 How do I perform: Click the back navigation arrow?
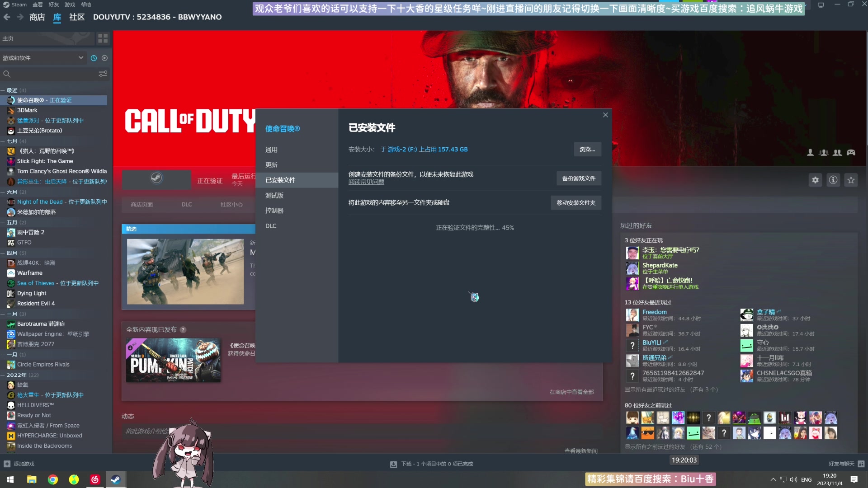[x=7, y=17]
